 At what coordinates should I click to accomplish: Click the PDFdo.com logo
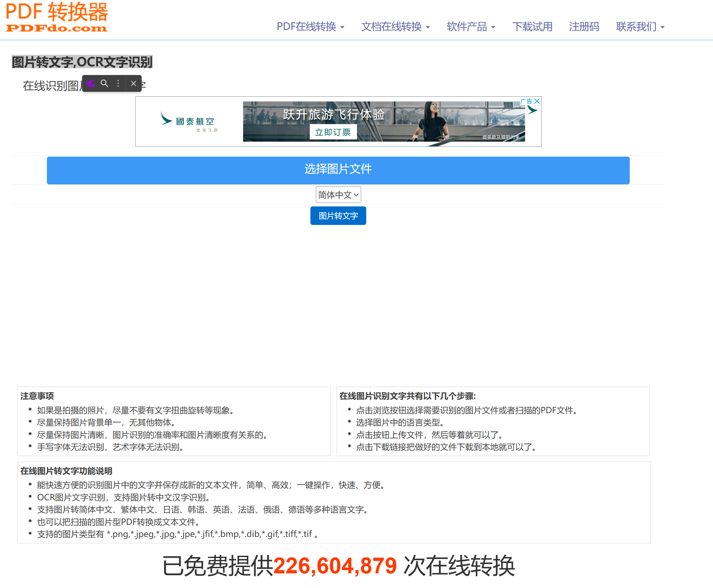click(x=56, y=17)
